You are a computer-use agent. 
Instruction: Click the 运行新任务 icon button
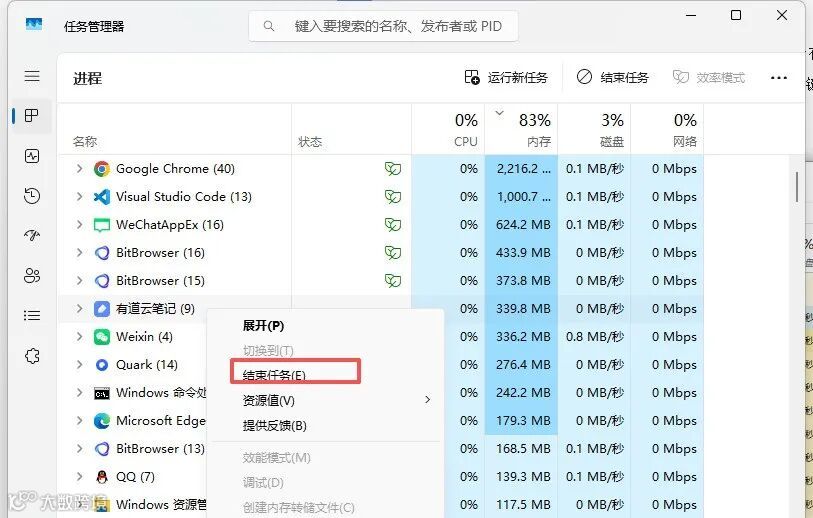click(x=472, y=77)
